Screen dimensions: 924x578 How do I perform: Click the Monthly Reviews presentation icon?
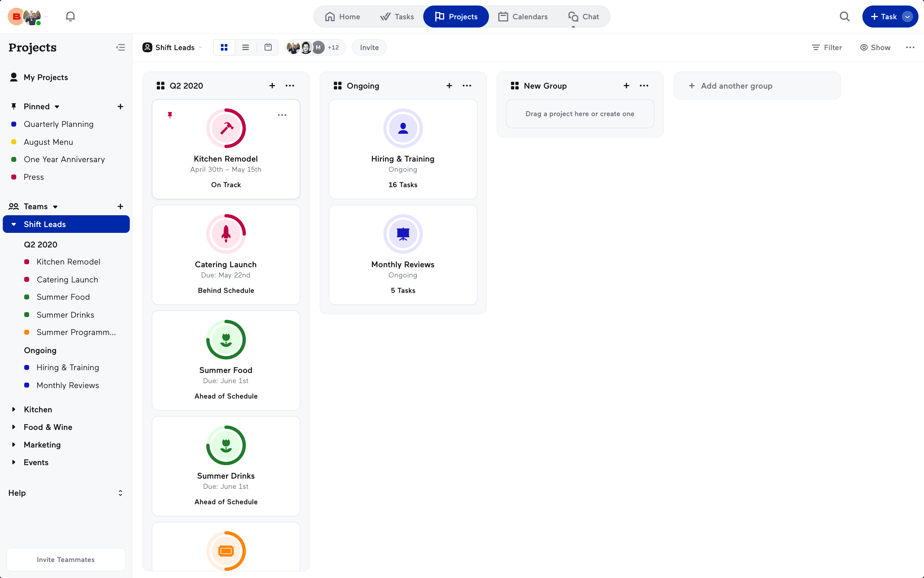[x=403, y=234]
